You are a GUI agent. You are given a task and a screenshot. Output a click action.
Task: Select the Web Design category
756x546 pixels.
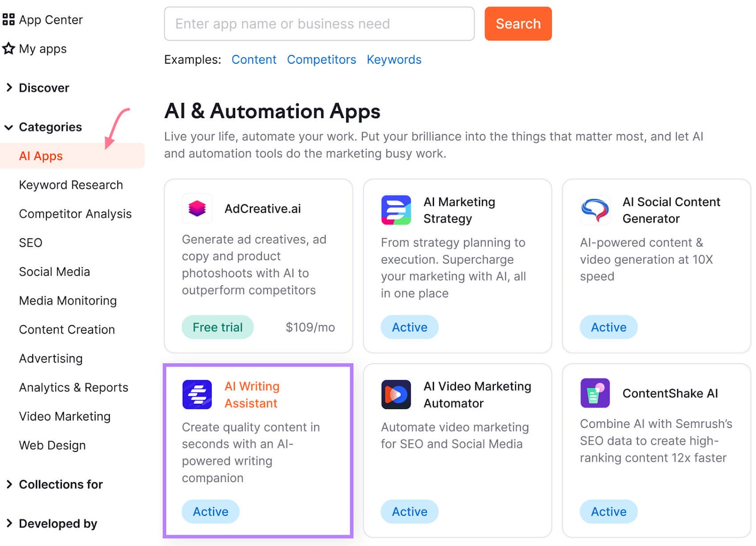click(x=52, y=445)
